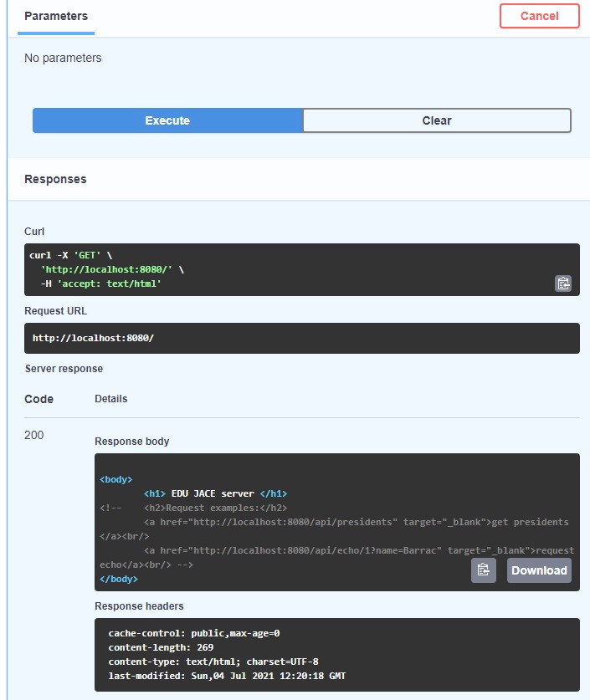
Task: Click the Server response label
Action: tap(64, 369)
